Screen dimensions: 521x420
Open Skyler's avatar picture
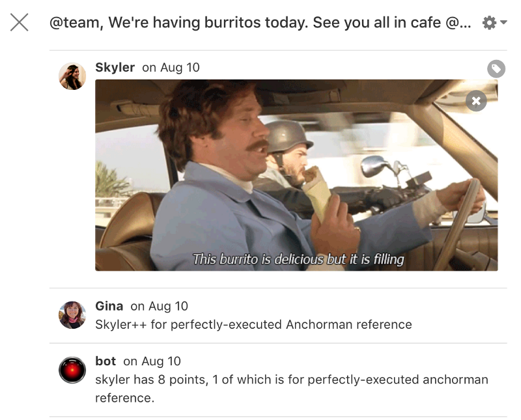(72, 76)
